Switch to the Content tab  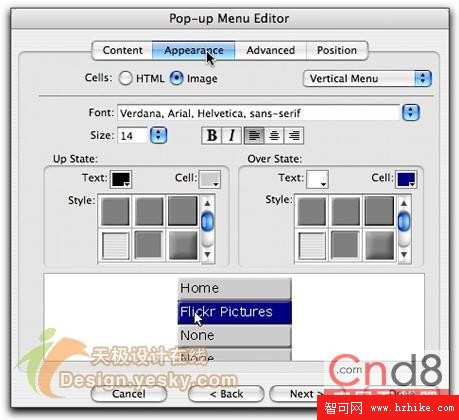(x=122, y=50)
